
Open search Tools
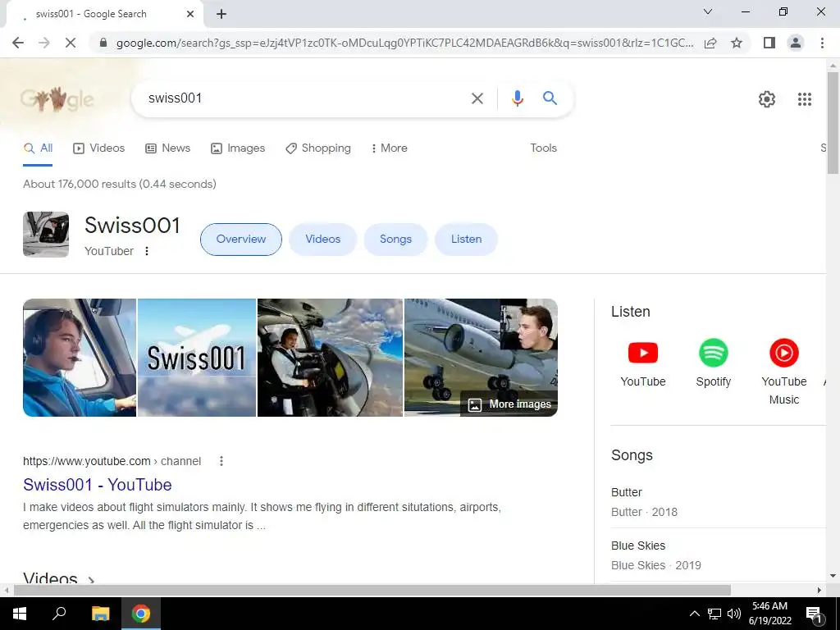(x=543, y=148)
